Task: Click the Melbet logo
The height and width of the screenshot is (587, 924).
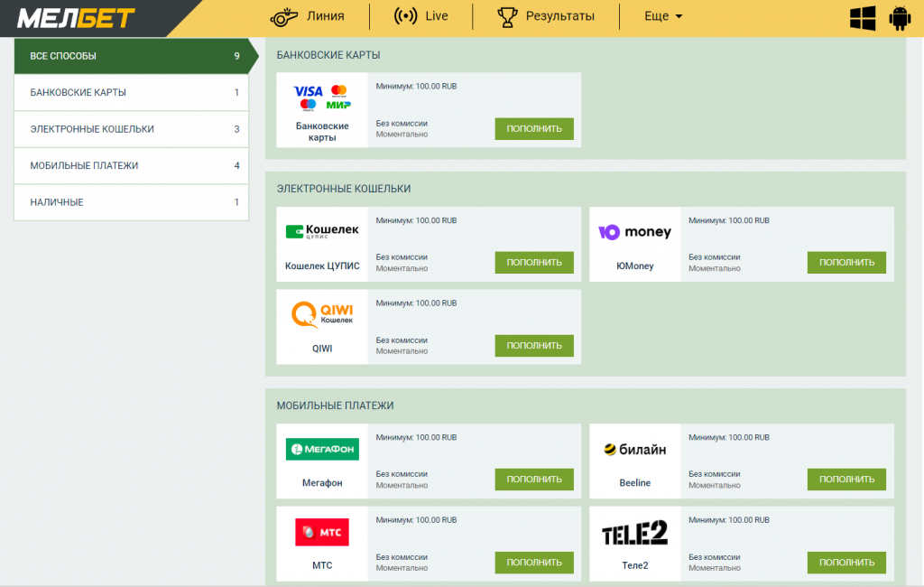Action: 76,18
